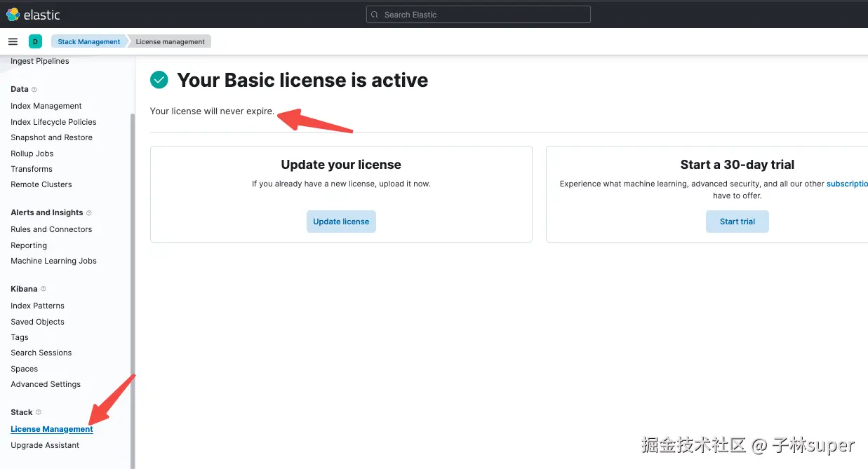Open Search Sessions
This screenshot has width=868, height=469.
click(41, 353)
